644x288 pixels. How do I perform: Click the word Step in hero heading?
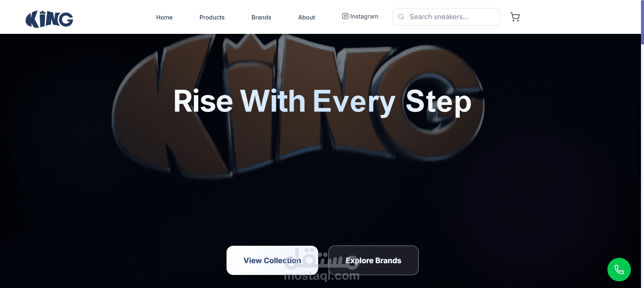(439, 102)
